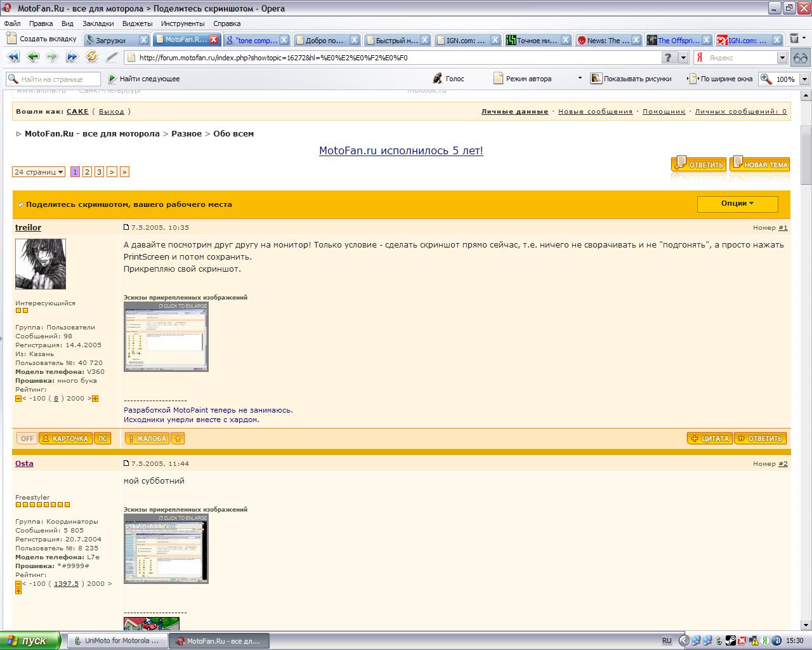The image size is (812, 650).
Task: Open the Файл menu
Action: click(x=12, y=23)
